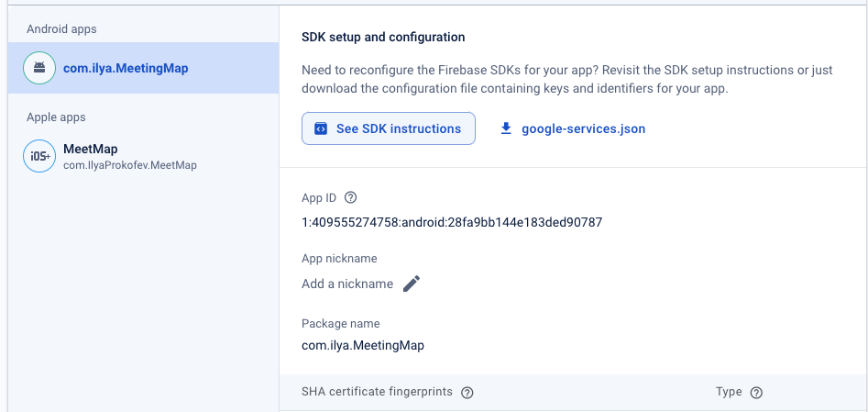Open the help icon next to App ID
This screenshot has height=412, width=868.
[350, 198]
